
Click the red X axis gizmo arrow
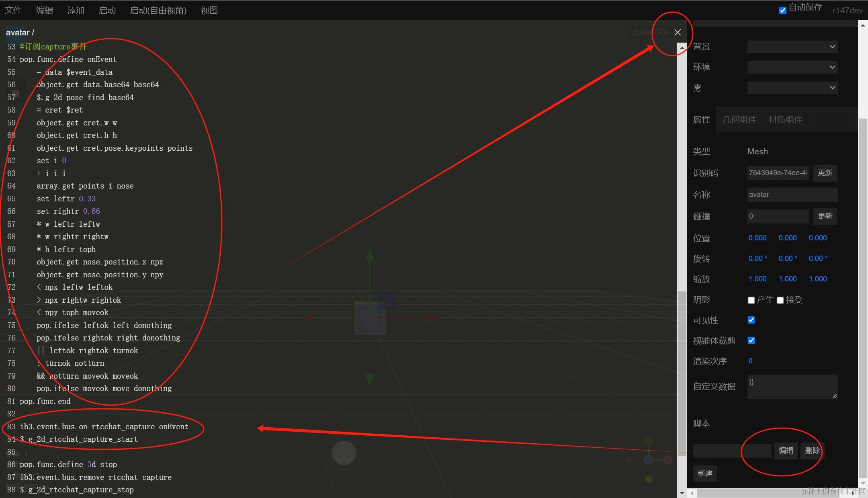coord(431,318)
